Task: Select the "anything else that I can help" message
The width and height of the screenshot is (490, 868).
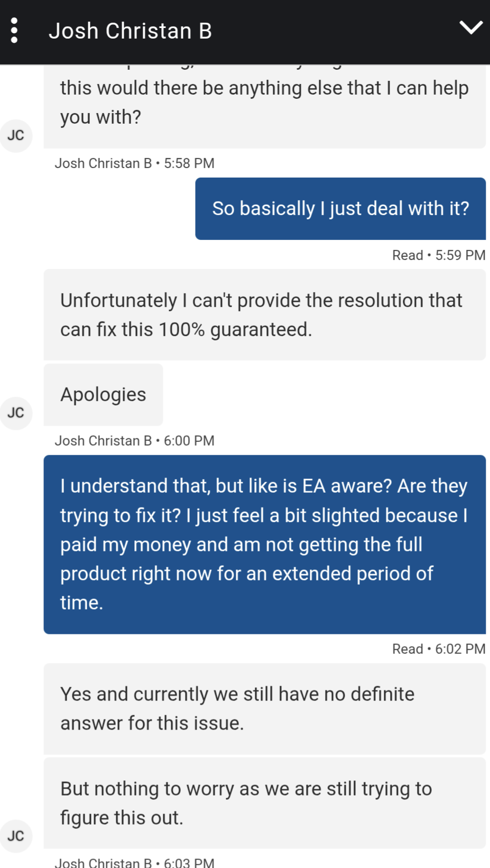Action: pyautogui.click(x=264, y=103)
